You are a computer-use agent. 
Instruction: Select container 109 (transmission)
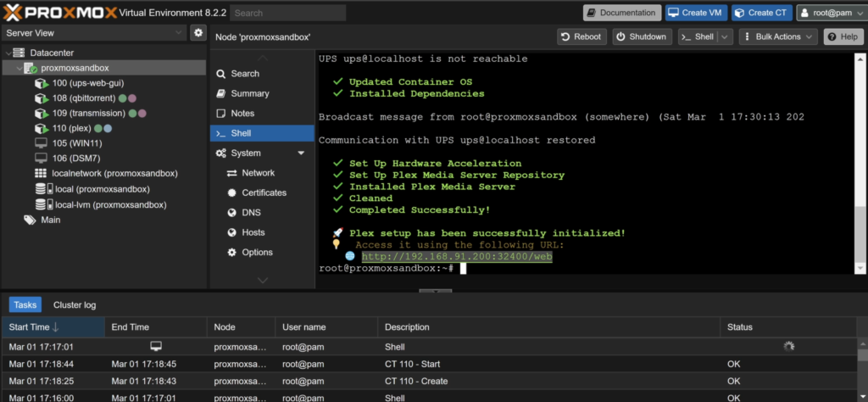(90, 113)
